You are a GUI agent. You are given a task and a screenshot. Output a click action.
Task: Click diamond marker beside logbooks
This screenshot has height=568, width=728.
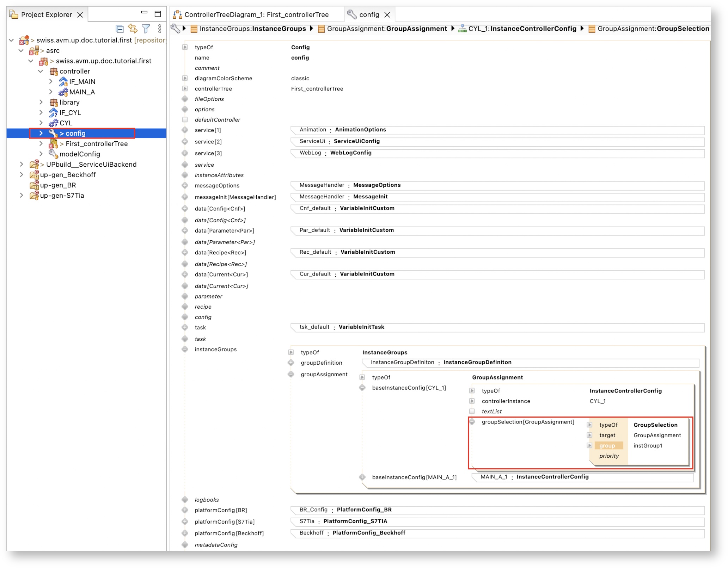click(x=185, y=499)
